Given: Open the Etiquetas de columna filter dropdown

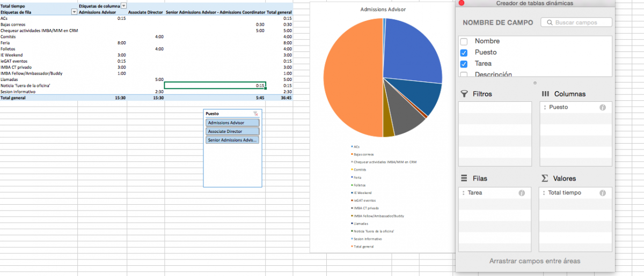Looking at the screenshot, I should point(124,5).
